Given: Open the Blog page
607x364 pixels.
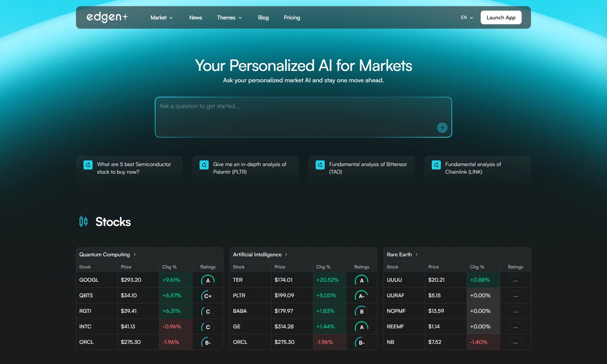Looking at the screenshot, I should click(263, 17).
